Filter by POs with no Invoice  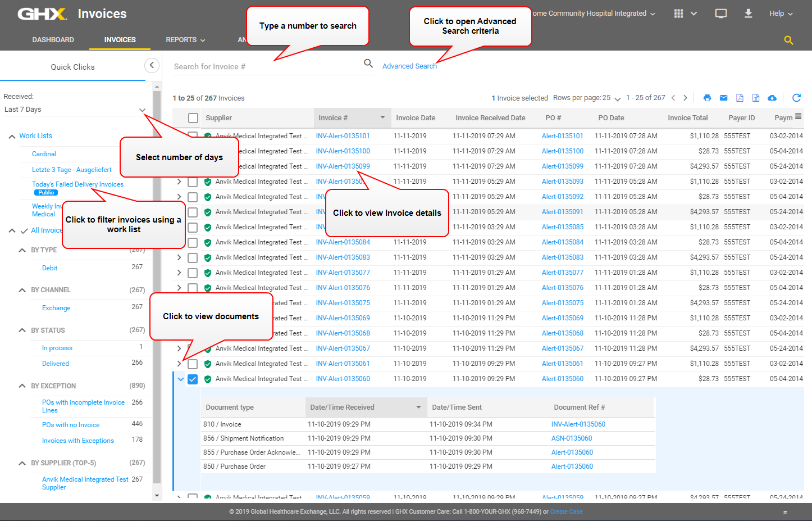tap(71, 425)
